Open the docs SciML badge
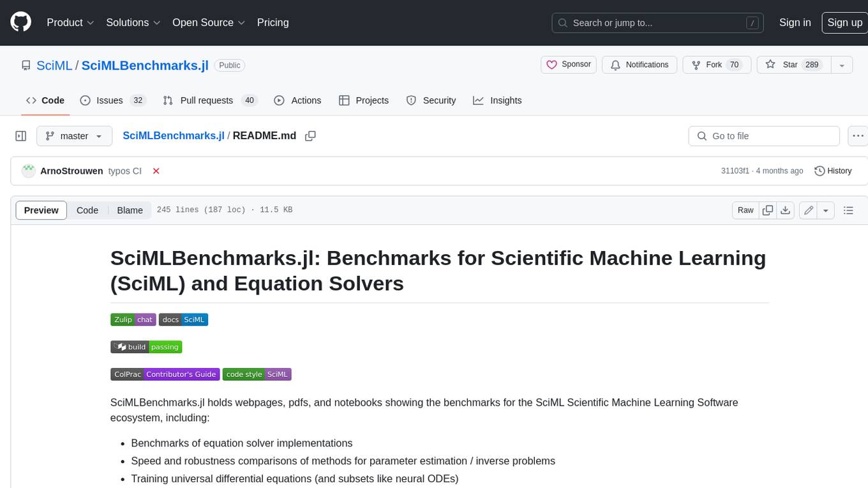The image size is (868, 488). (x=184, y=319)
